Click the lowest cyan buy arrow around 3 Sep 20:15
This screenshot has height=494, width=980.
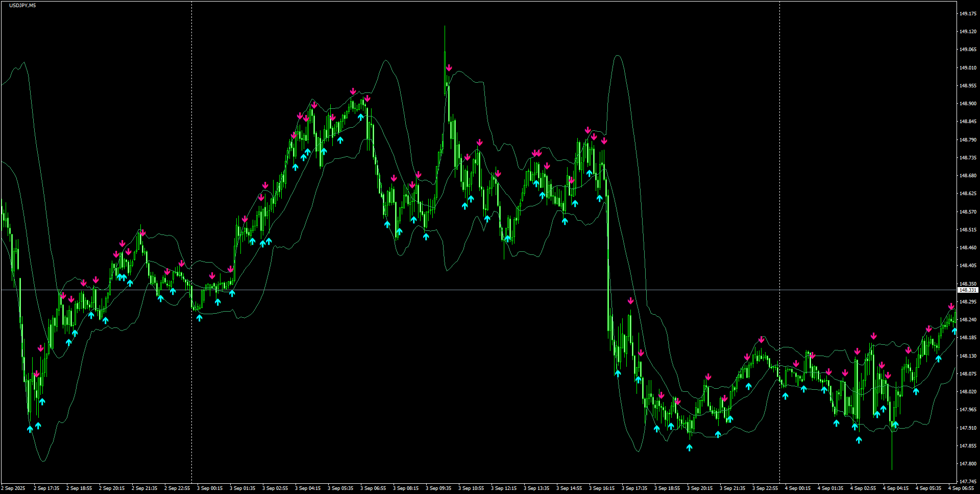[x=690, y=447]
